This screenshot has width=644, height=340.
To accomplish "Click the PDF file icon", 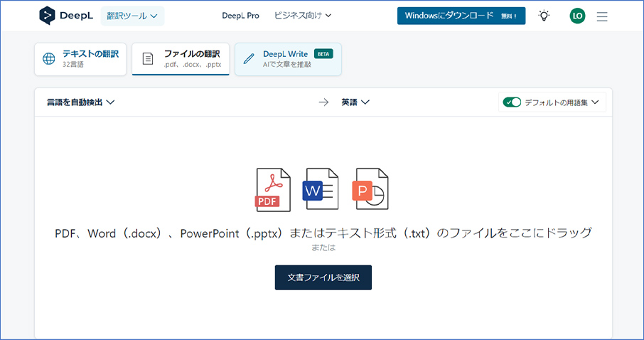I will [x=273, y=189].
